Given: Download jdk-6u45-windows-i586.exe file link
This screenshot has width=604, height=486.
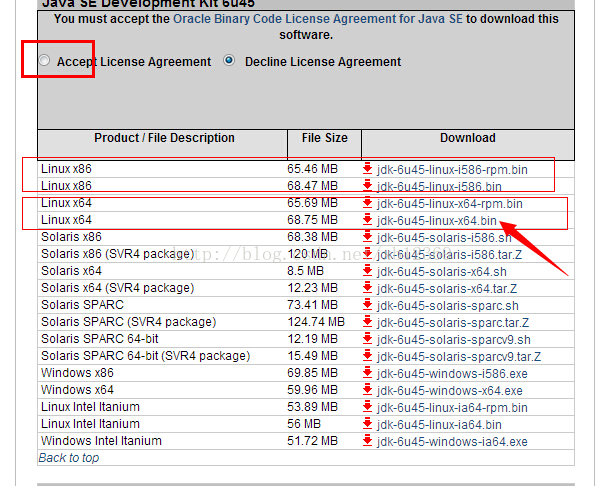Looking at the screenshot, I should point(452,374).
